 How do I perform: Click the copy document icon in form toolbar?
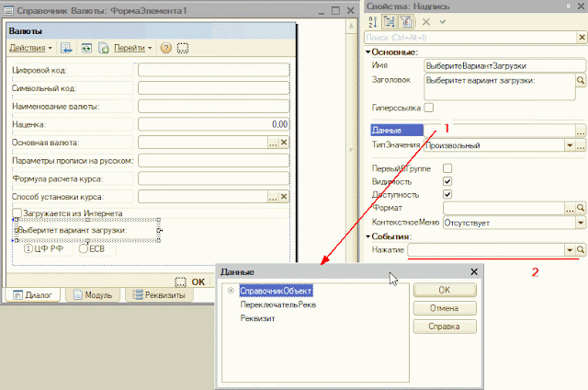coord(104,48)
